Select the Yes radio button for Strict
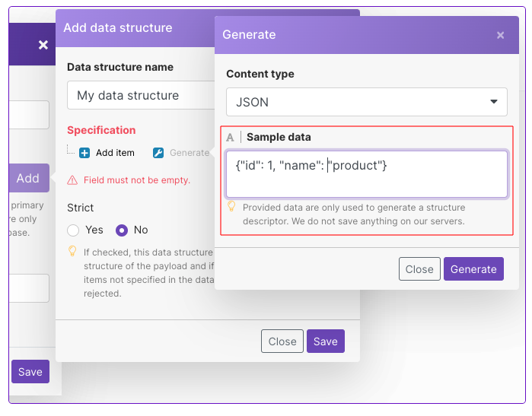Viewport: 532px width, 416px height. coord(74,230)
